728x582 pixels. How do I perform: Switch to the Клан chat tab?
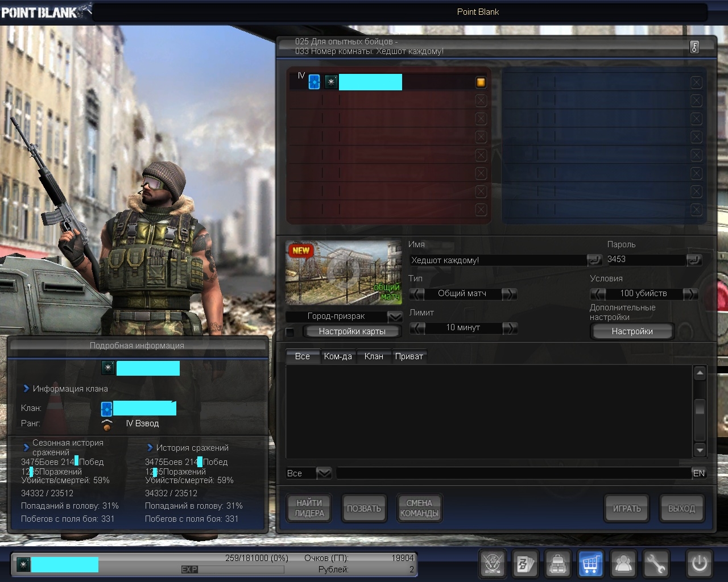click(x=374, y=356)
